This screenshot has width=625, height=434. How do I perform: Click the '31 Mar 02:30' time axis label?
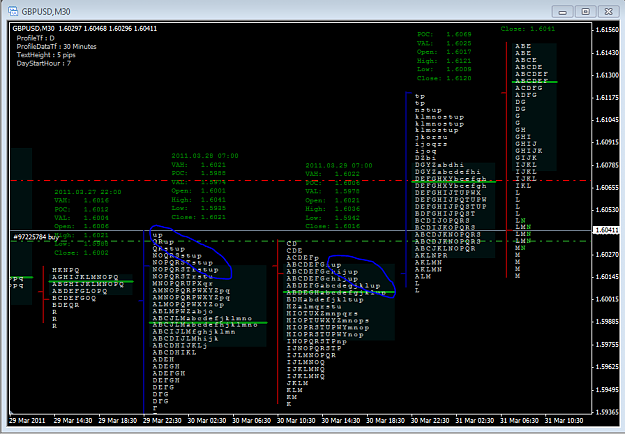(475, 420)
